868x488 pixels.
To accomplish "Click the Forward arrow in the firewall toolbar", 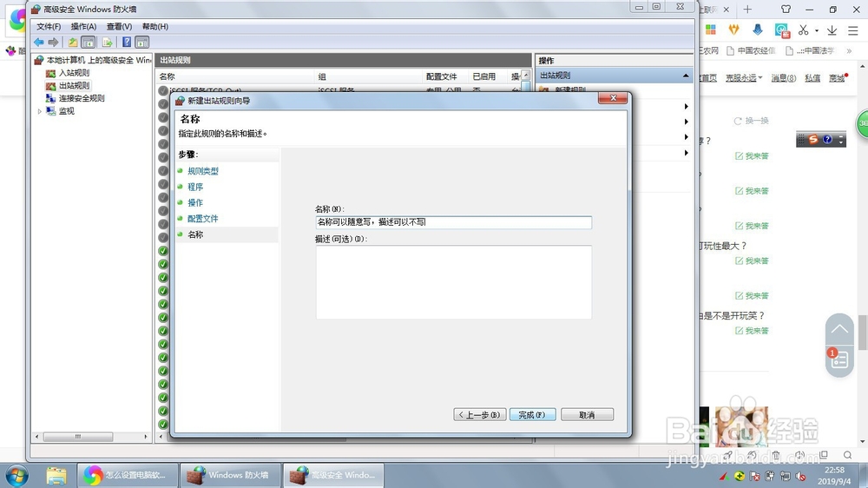I will [53, 42].
